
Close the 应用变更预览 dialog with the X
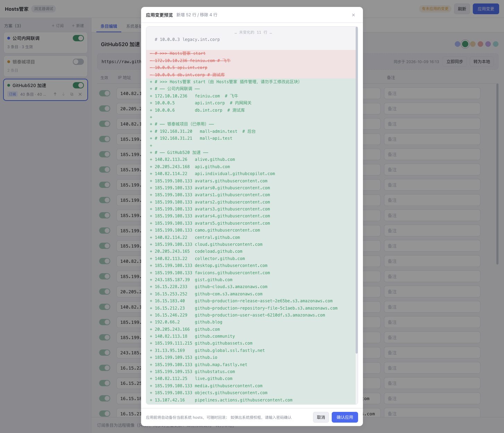pos(353,15)
